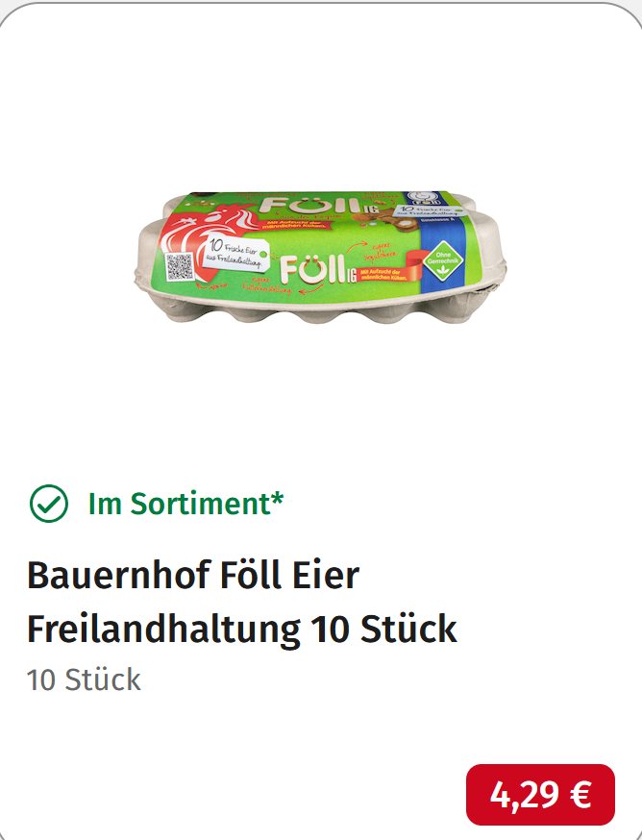Click the 'Föll' logo on carton lid
This screenshot has width=642, height=840.
click(x=309, y=207)
